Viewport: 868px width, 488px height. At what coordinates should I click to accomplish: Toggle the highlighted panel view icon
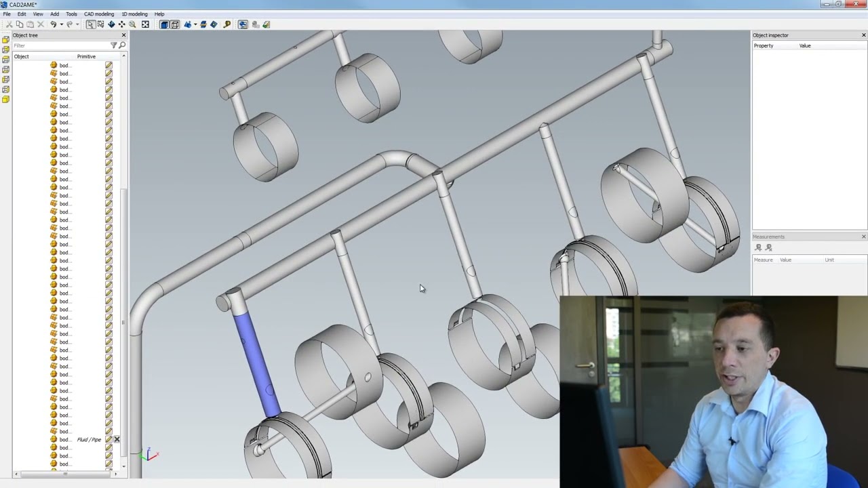tap(243, 24)
